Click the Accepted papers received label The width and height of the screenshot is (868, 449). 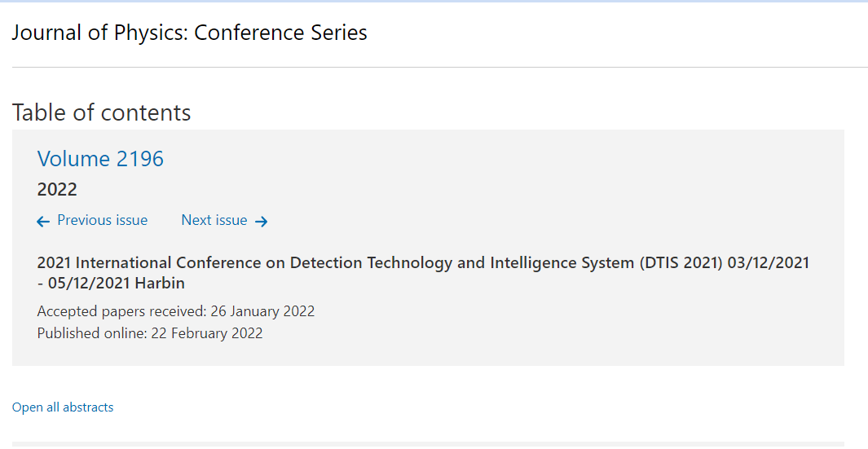121,312
